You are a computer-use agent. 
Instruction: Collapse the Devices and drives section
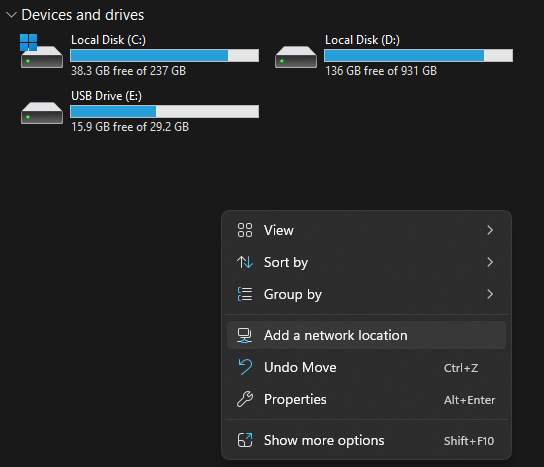coord(11,15)
